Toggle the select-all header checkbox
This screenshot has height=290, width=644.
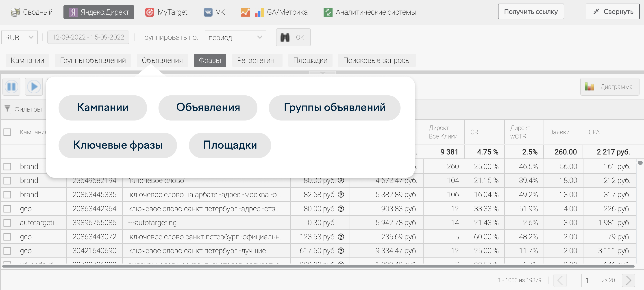coord(7,132)
